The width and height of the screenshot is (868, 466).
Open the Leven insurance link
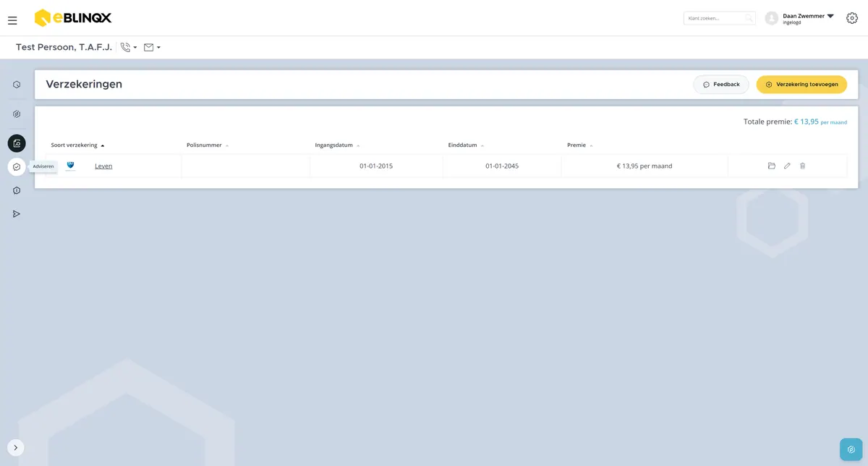coord(103,166)
